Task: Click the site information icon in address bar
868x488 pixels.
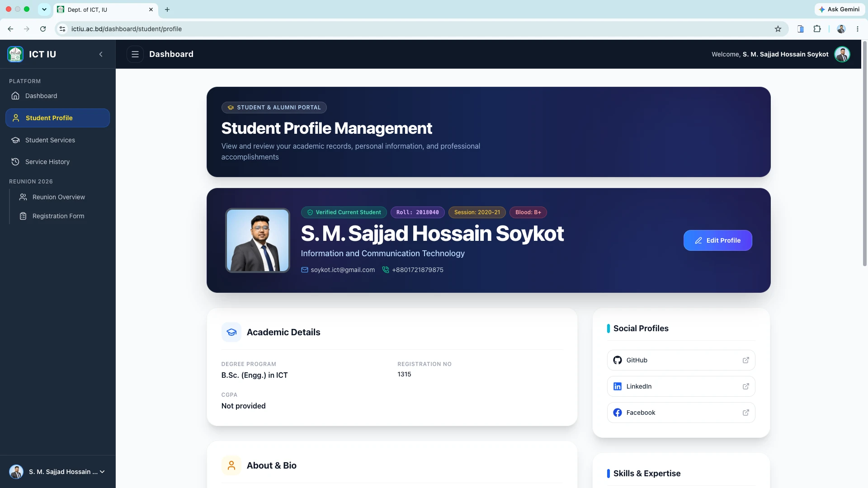Action: pos(62,29)
